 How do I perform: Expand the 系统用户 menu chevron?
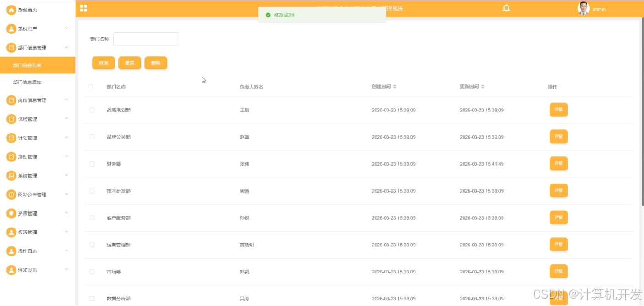point(66,28)
